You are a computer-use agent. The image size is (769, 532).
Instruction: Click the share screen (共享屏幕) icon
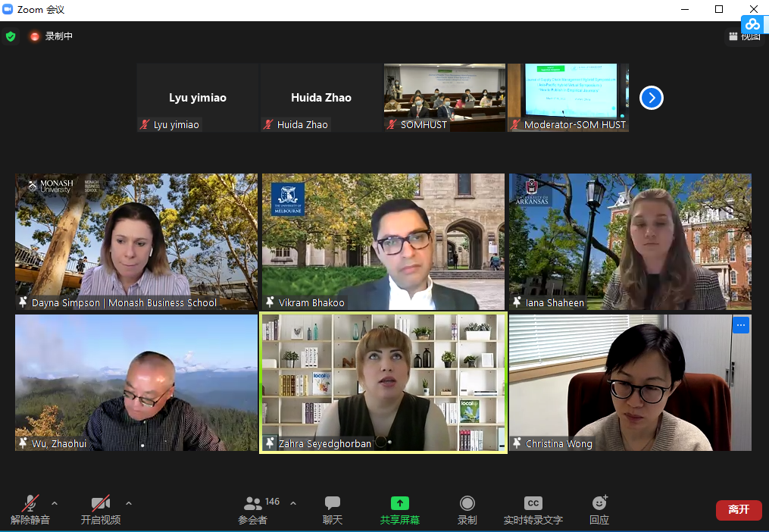(400, 504)
